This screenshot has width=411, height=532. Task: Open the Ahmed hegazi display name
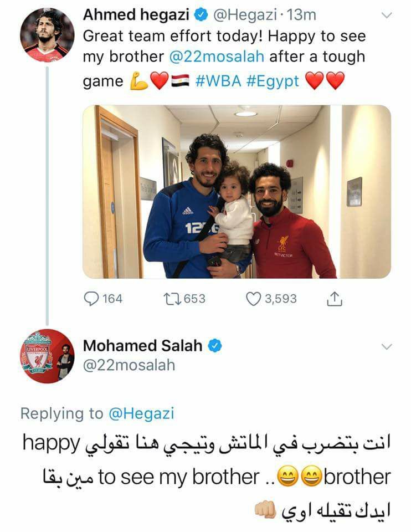tap(136, 14)
